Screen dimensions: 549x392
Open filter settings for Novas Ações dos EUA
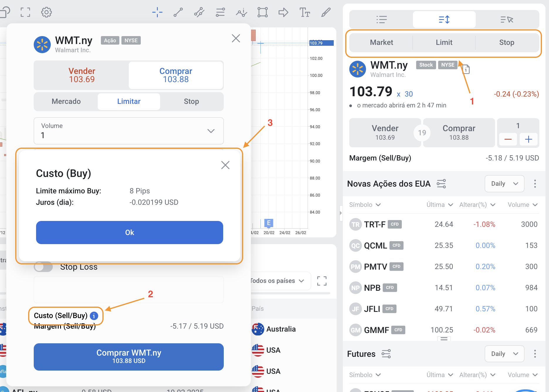pyautogui.click(x=441, y=184)
